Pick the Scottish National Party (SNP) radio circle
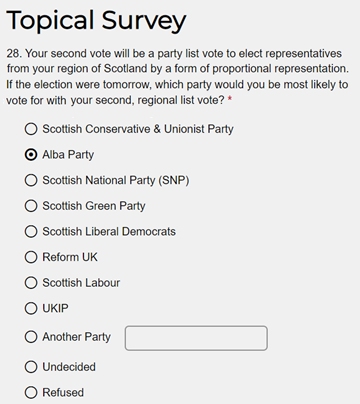 (31, 180)
